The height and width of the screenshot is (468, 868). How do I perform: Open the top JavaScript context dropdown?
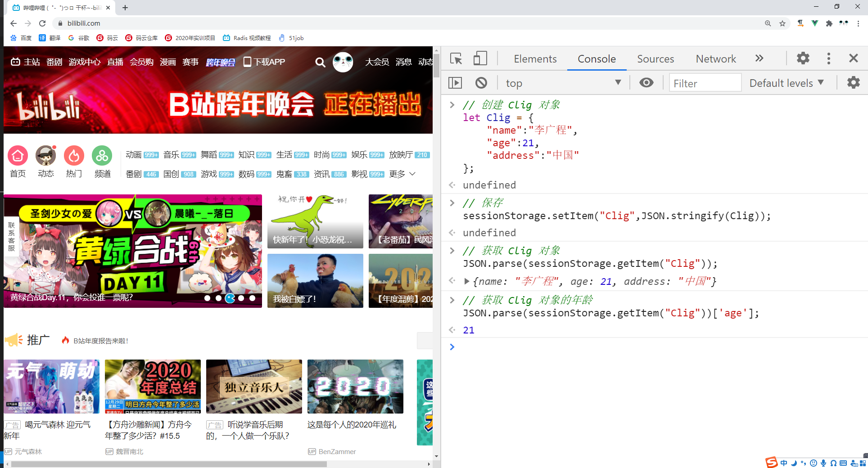563,83
